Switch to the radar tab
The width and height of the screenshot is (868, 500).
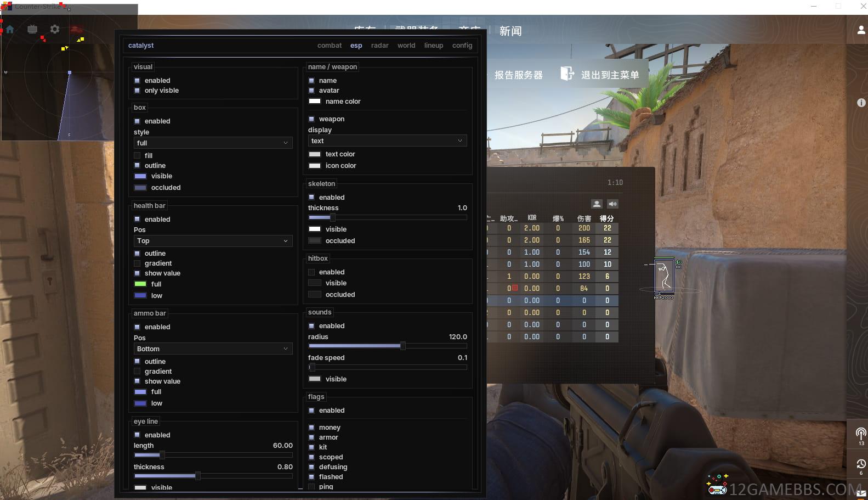[x=380, y=46]
